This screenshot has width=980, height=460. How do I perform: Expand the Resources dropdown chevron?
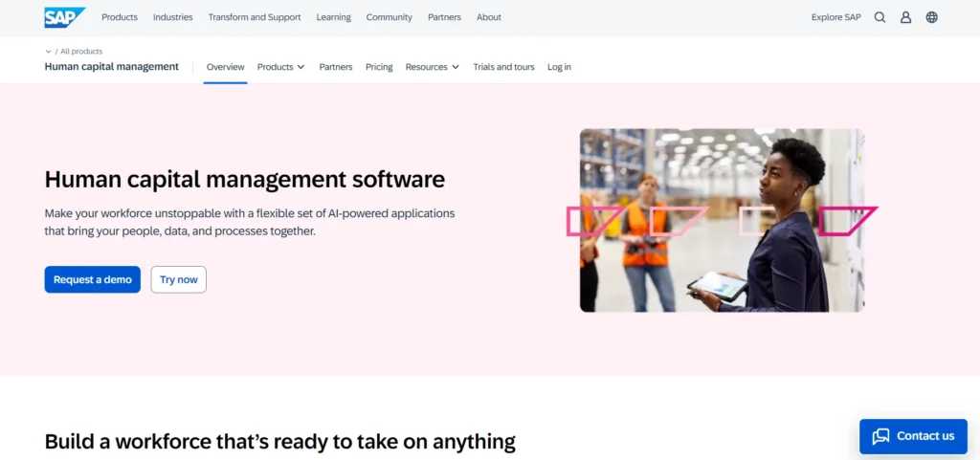[456, 67]
